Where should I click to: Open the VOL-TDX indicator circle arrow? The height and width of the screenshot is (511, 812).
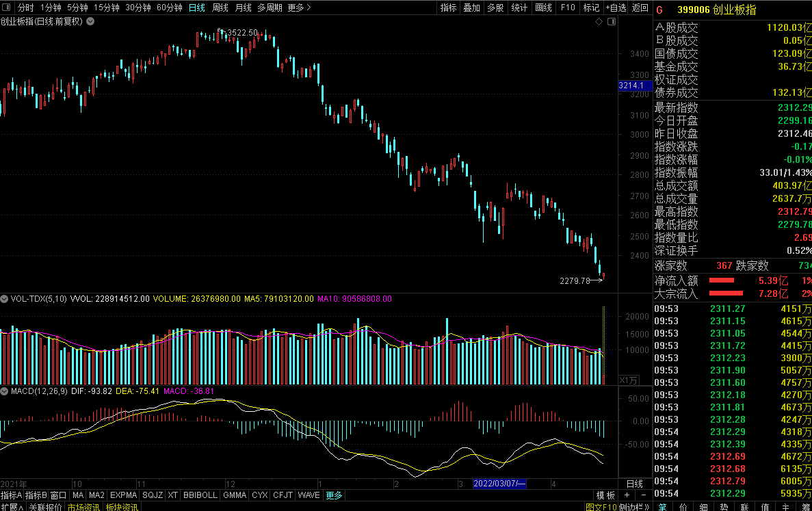click(4, 299)
